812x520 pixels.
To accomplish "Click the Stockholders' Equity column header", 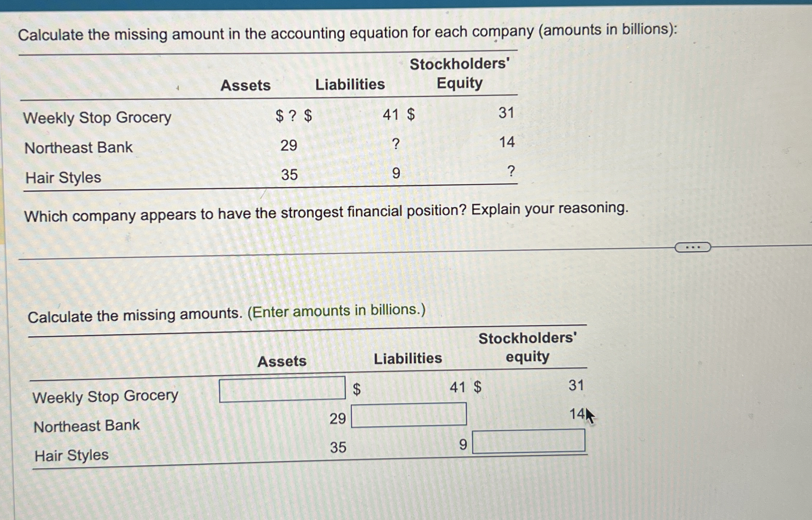I will coord(459,74).
